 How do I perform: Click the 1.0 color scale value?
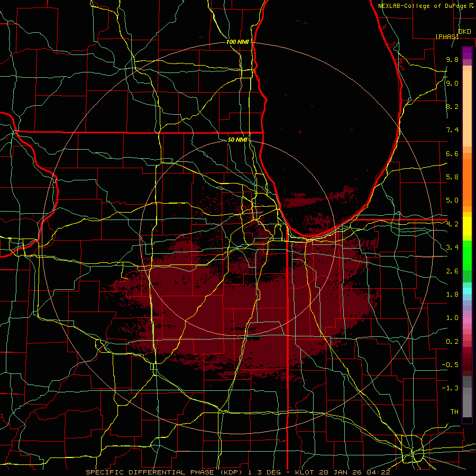(452, 318)
